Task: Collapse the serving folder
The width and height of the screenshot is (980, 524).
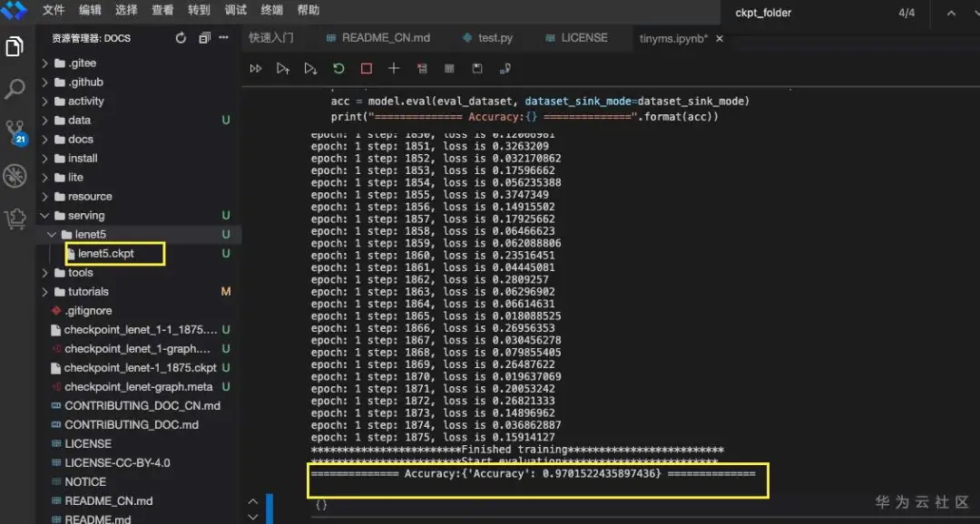Action: [x=85, y=216]
